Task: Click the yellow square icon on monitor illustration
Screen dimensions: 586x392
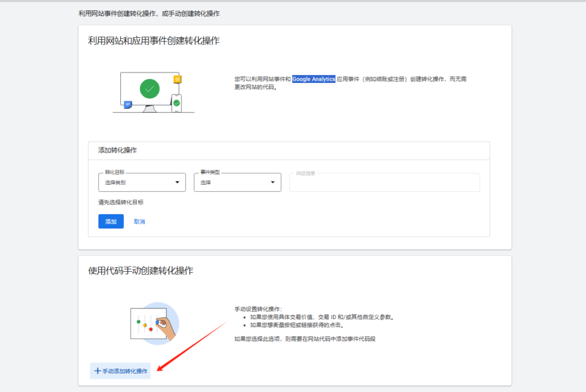Action: pos(177,80)
